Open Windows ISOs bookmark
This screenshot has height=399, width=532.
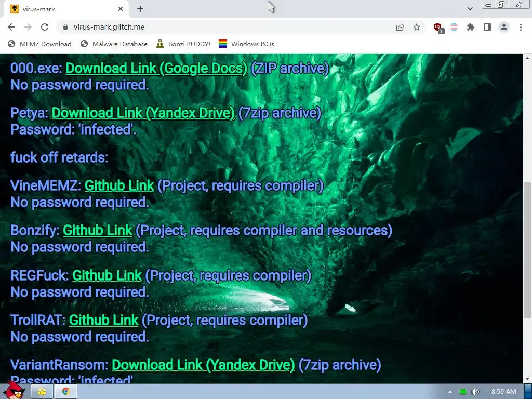(246, 44)
